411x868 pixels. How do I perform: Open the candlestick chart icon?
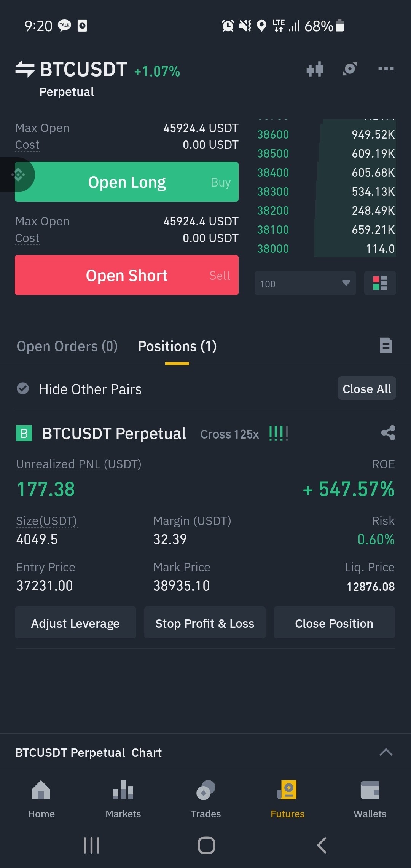315,69
